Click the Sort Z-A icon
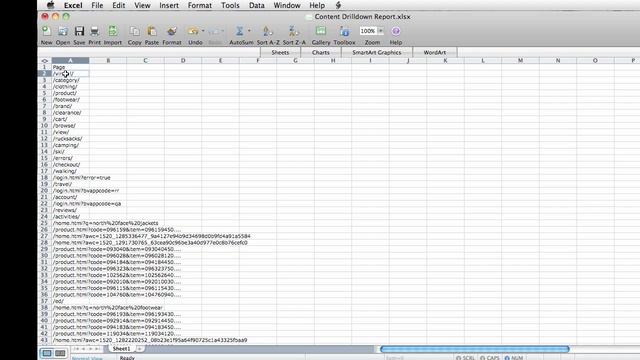The height and width of the screenshot is (360, 640). pos(294,31)
